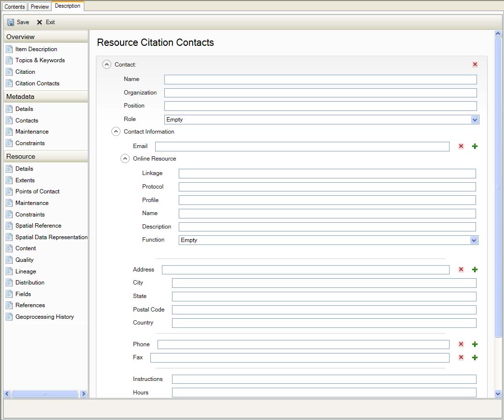Screen dimensions: 504x420
Task: Open the Geoprocessing History page
Action: [44, 317]
